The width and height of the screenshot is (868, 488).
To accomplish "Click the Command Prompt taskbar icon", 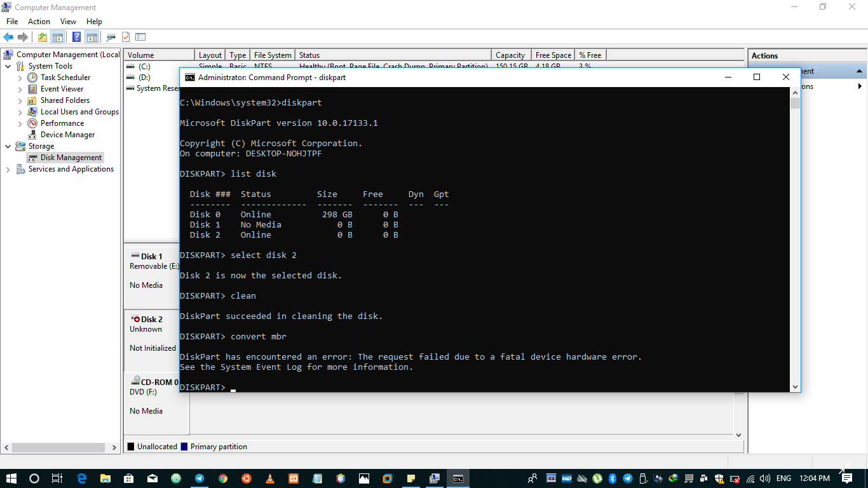I will point(458,478).
